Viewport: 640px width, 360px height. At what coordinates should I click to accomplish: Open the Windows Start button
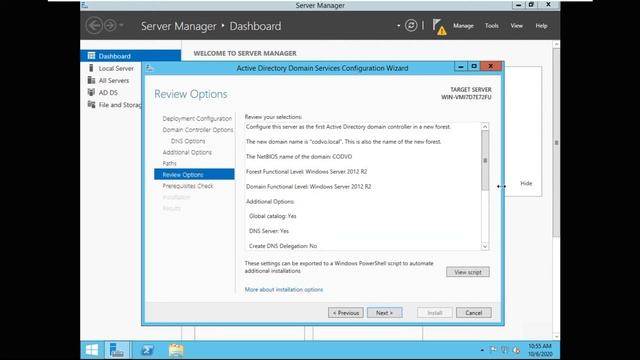(92, 350)
